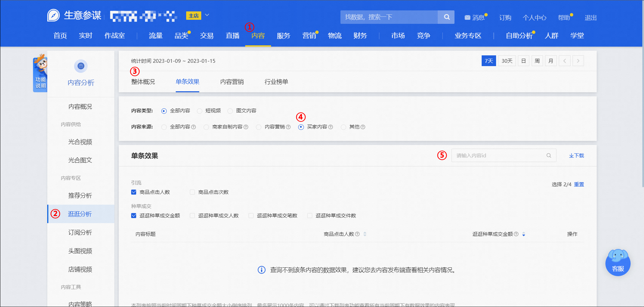Select 全部内容 content source radio
Viewport: 644px width, 307px height.
[164, 127]
